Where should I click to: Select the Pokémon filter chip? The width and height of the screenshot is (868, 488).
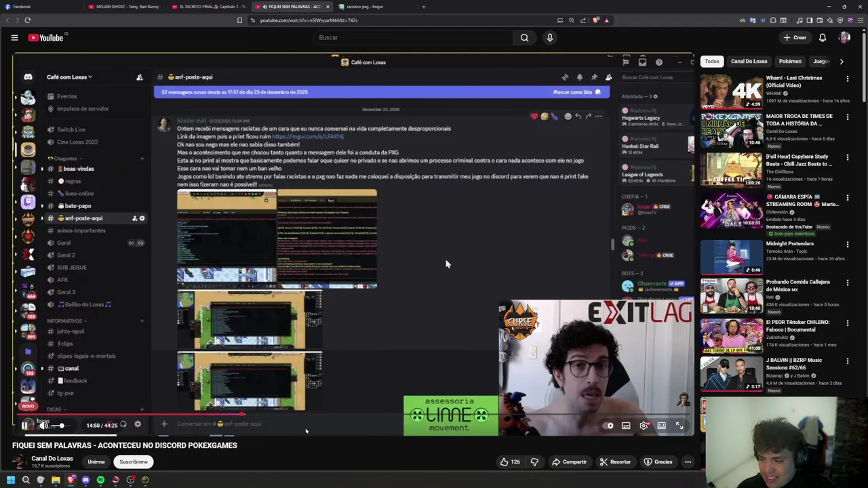(790, 62)
